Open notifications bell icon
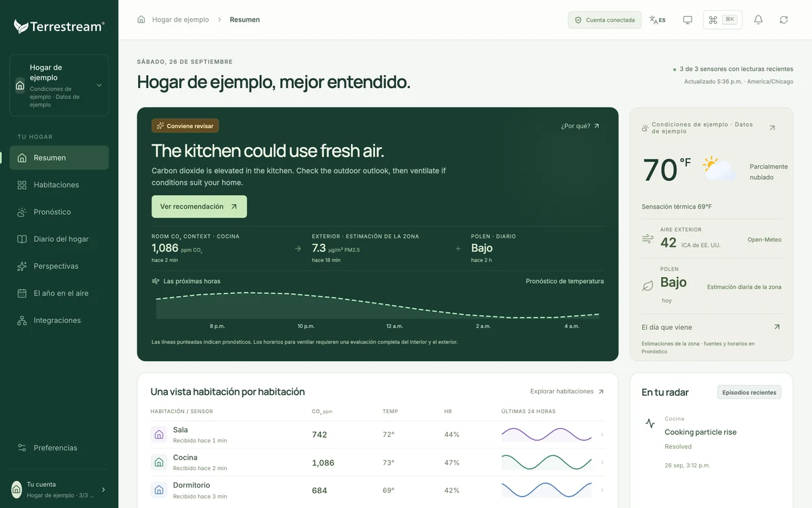The image size is (812, 508). point(759,20)
